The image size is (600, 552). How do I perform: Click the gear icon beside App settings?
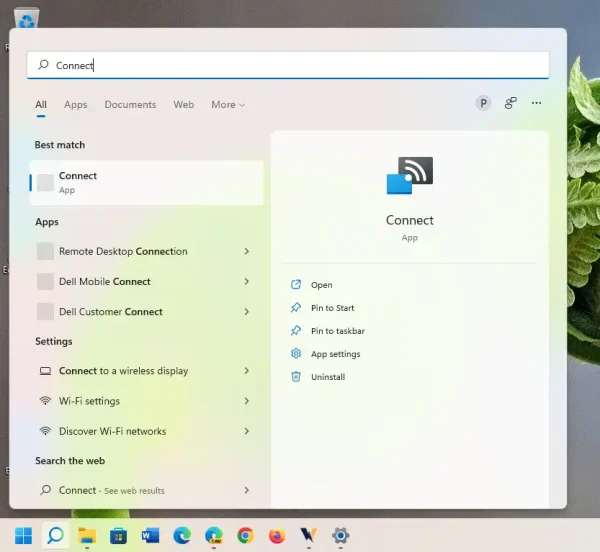[x=296, y=353]
